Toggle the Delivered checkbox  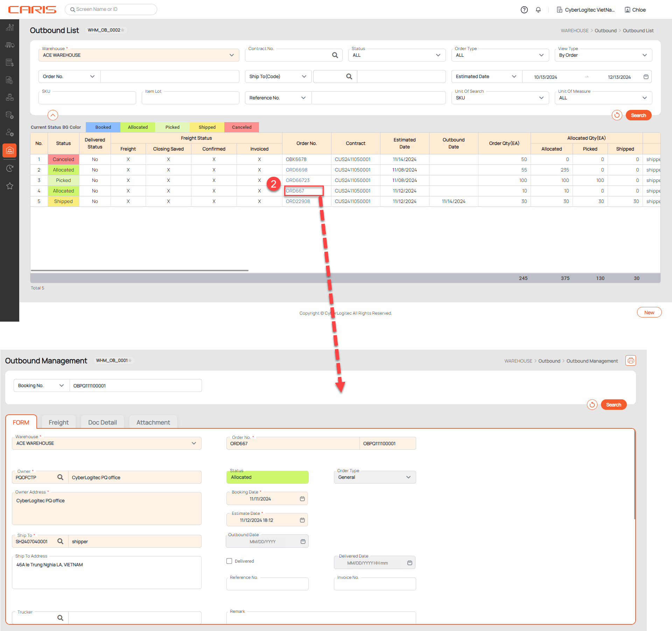click(229, 561)
